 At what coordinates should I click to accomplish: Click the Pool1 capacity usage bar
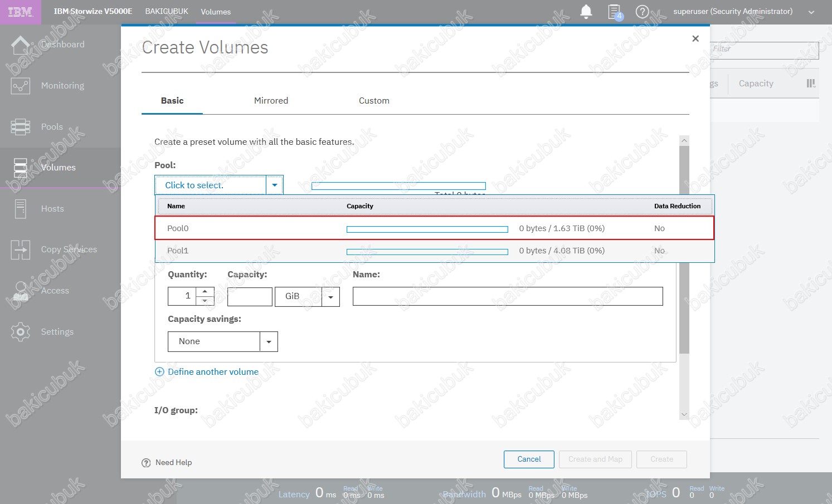[x=427, y=252]
